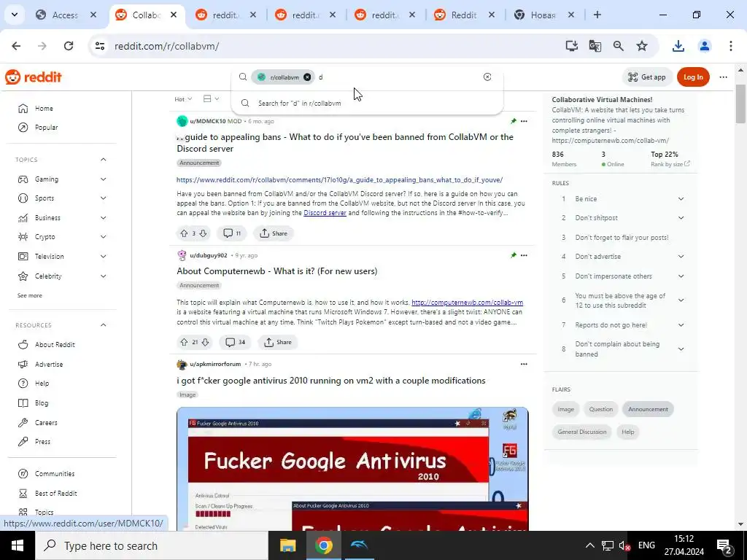Filter by Question flair
This screenshot has height=560, width=747.
(x=601, y=409)
